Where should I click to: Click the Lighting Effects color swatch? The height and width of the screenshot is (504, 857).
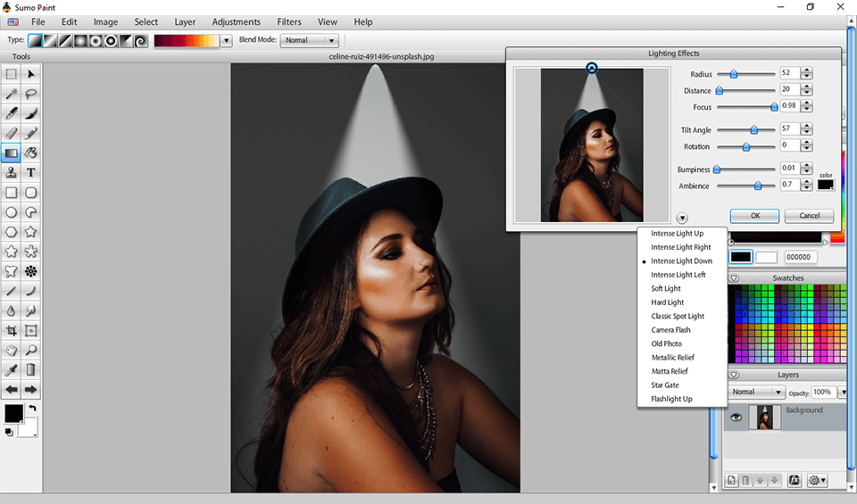pos(825,185)
